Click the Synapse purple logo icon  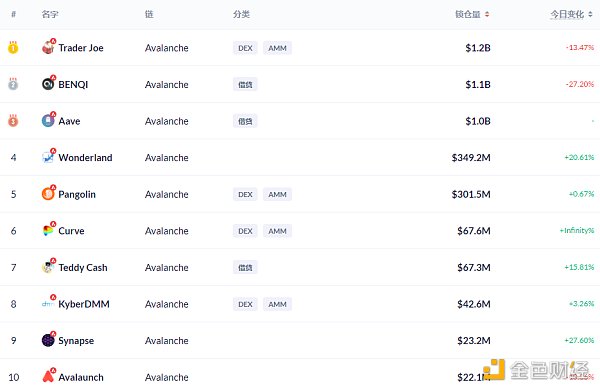click(x=48, y=340)
